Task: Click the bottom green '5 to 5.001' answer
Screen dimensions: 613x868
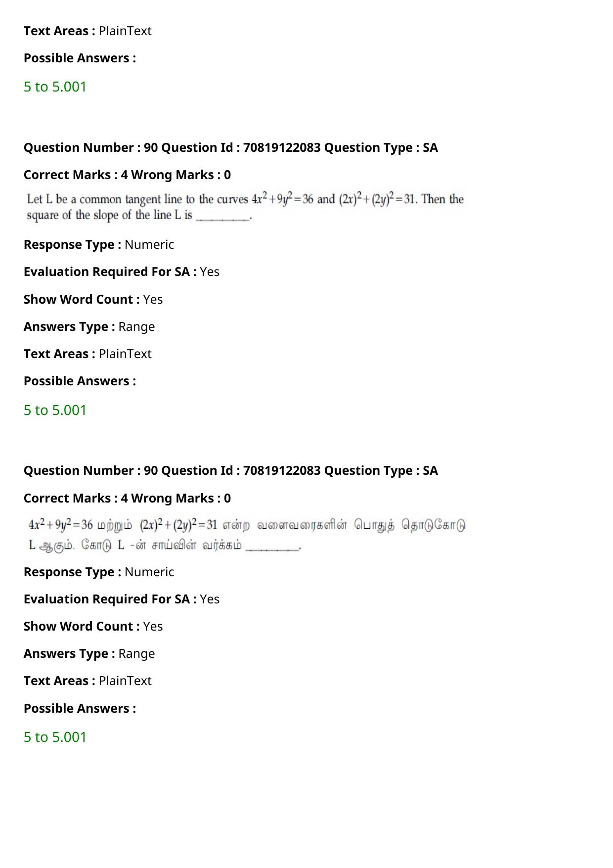Action: point(55,737)
